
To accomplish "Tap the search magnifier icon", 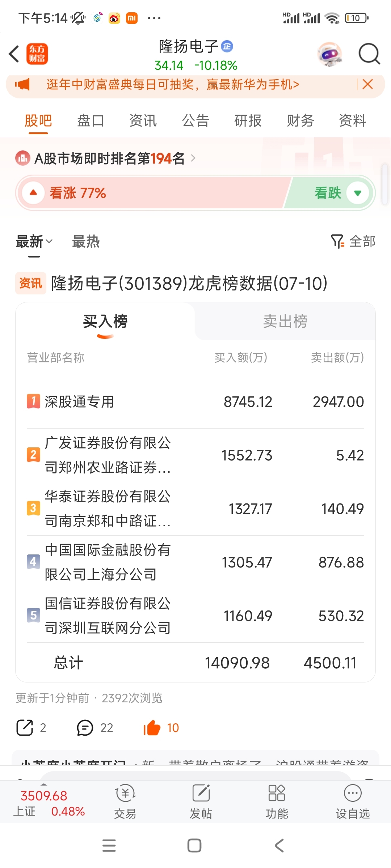I will coord(369,54).
